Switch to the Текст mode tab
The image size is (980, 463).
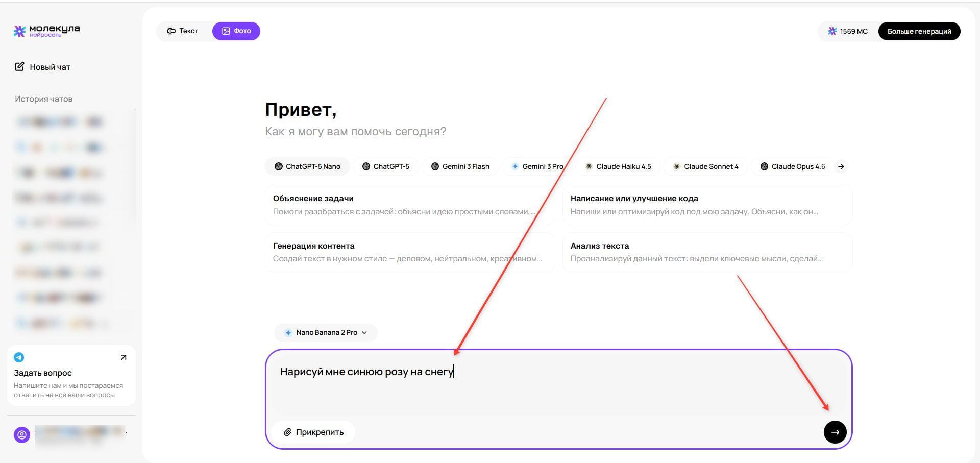183,31
